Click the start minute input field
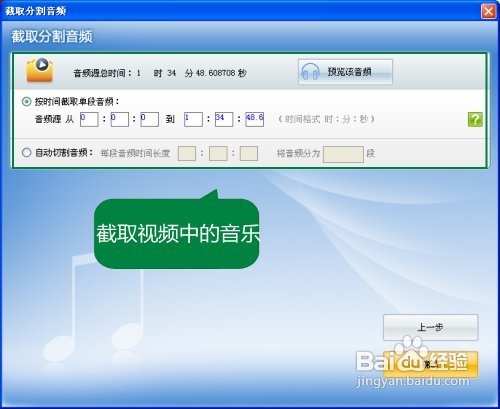This screenshot has height=409, width=500. point(120,119)
